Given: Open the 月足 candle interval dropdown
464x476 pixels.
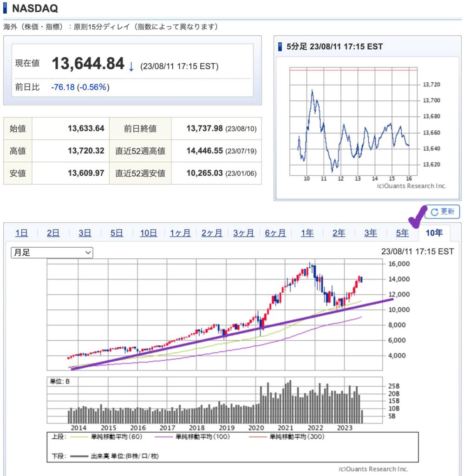Looking at the screenshot, I should click(x=52, y=252).
